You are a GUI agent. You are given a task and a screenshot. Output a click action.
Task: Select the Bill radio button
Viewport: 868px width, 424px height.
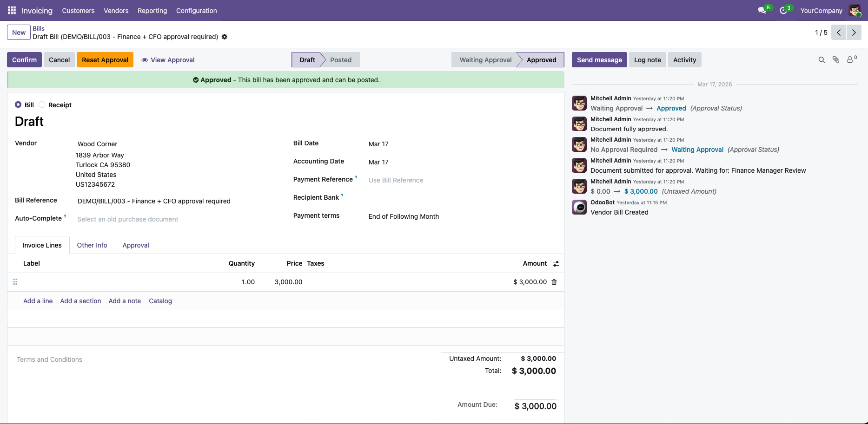pyautogui.click(x=18, y=105)
